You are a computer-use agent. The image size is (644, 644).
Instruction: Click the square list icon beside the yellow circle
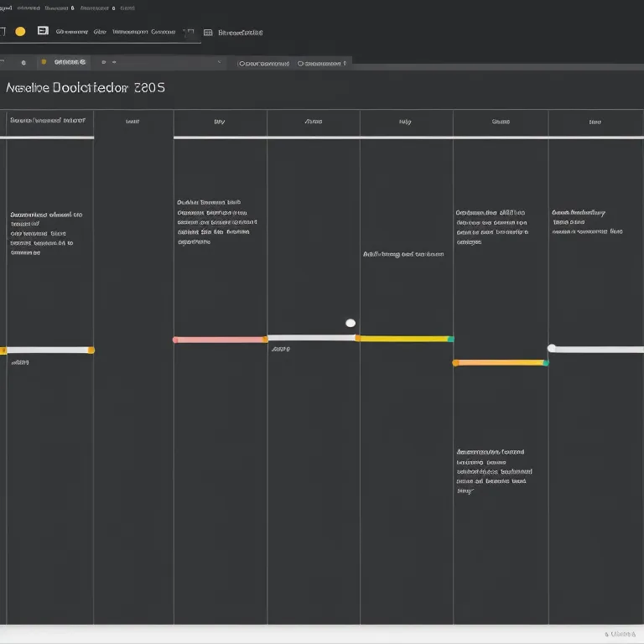[x=43, y=31]
